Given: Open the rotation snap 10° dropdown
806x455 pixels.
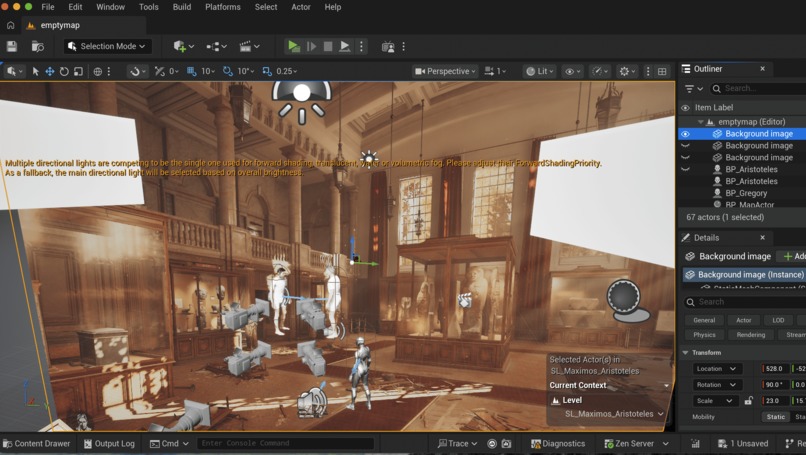Looking at the screenshot, I should pos(245,71).
